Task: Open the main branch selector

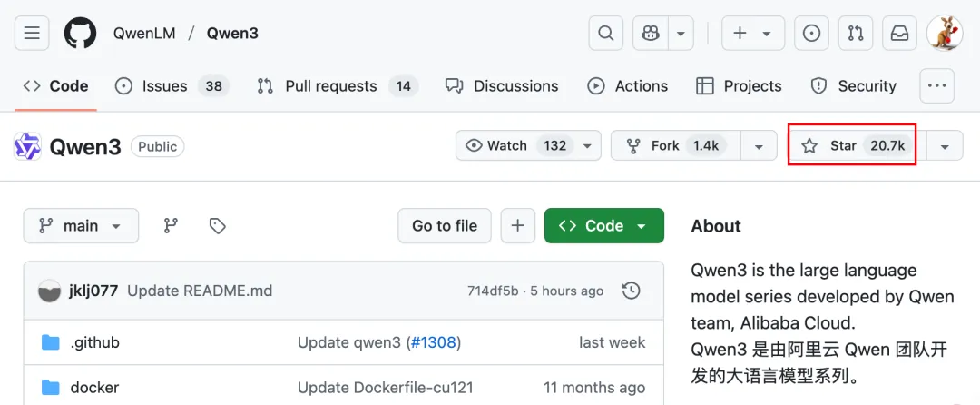Action: 82,225
